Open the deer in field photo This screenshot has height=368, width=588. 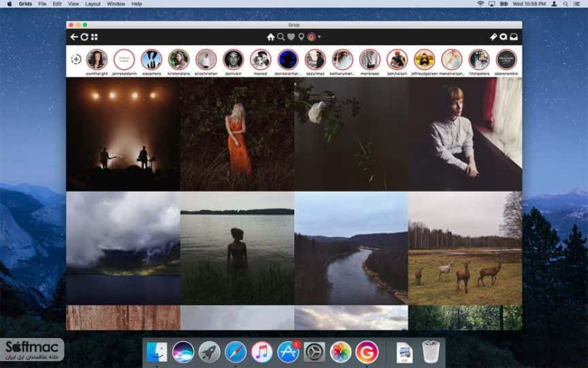(465, 248)
